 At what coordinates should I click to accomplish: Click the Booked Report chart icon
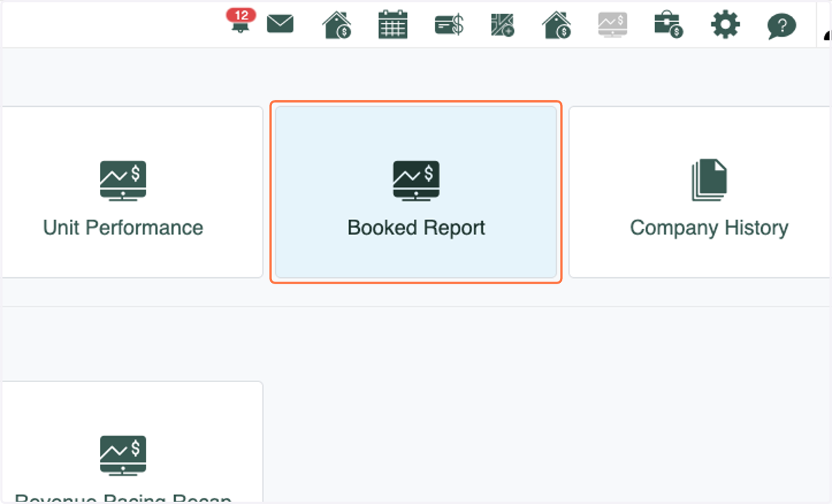416,180
